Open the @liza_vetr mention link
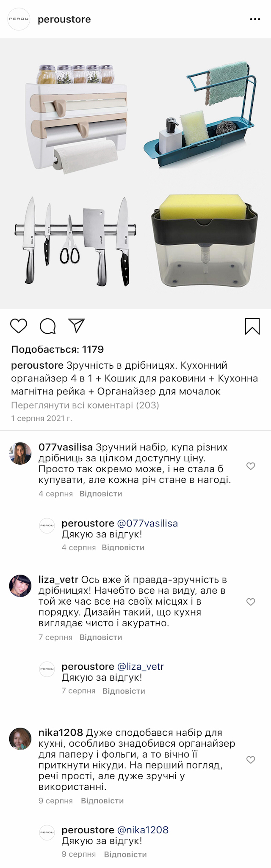271x868 pixels. 140,667
